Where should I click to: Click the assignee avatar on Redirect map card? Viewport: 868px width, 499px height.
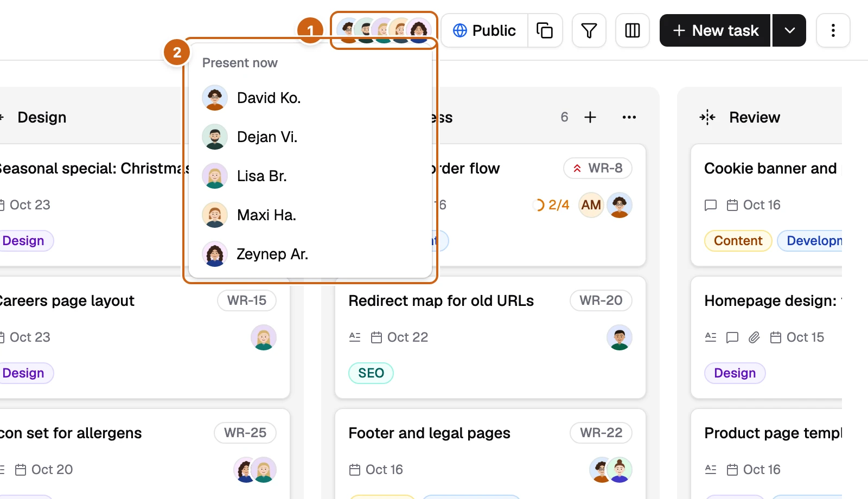coord(620,337)
